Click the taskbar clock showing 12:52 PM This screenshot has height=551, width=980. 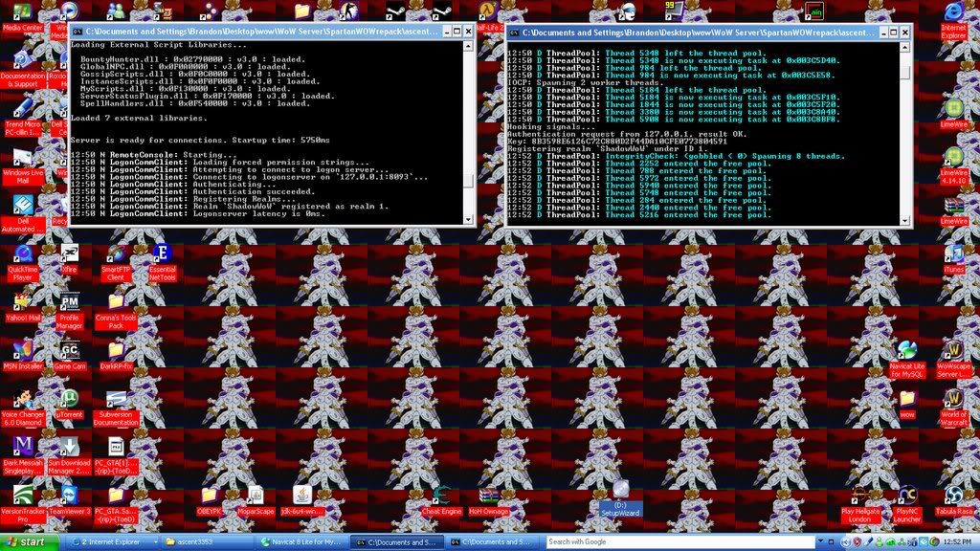click(x=957, y=541)
